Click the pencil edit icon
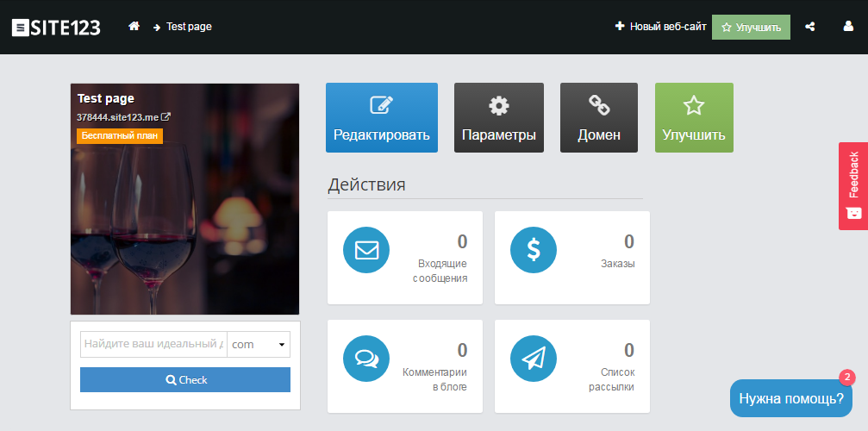 (x=381, y=105)
